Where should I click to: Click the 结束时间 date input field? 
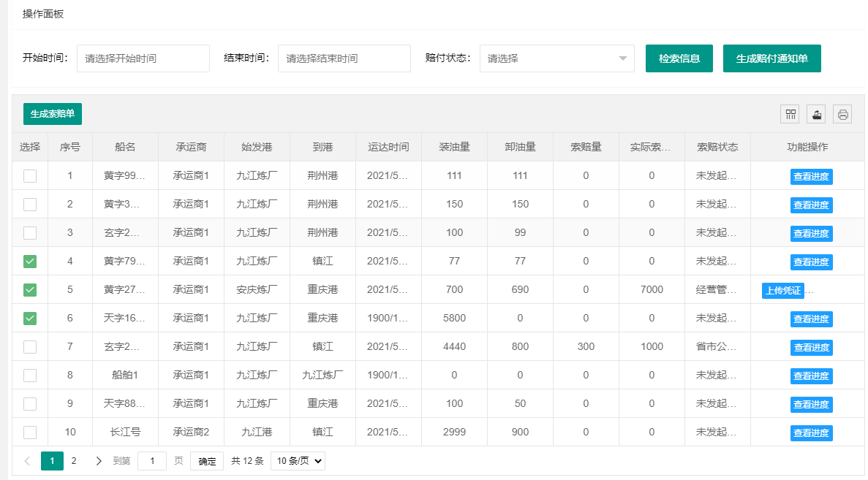pos(344,58)
